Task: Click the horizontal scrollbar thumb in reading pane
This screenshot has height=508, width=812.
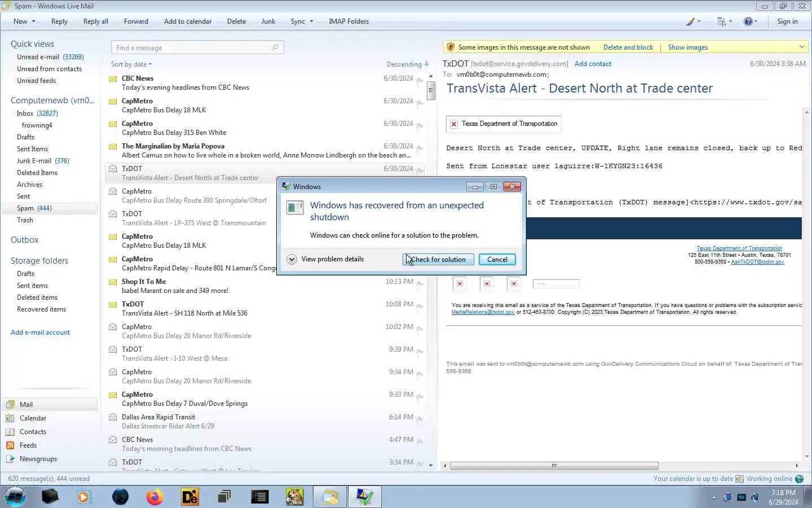Action: tap(554, 466)
